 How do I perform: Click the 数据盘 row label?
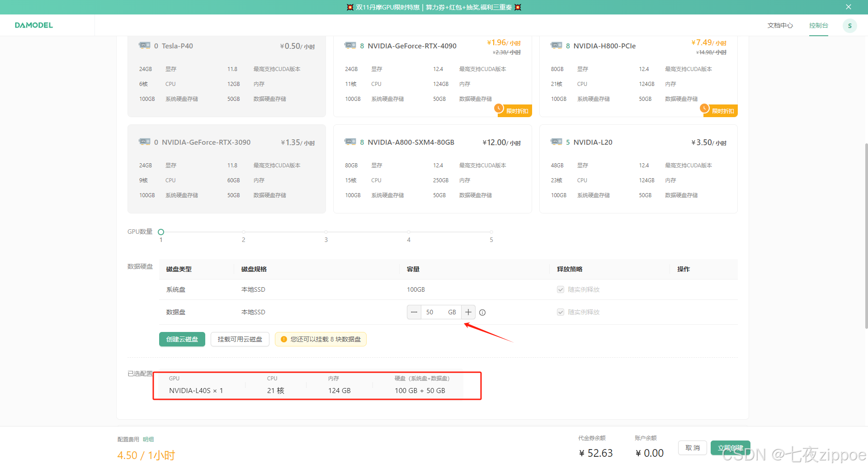[x=176, y=312]
